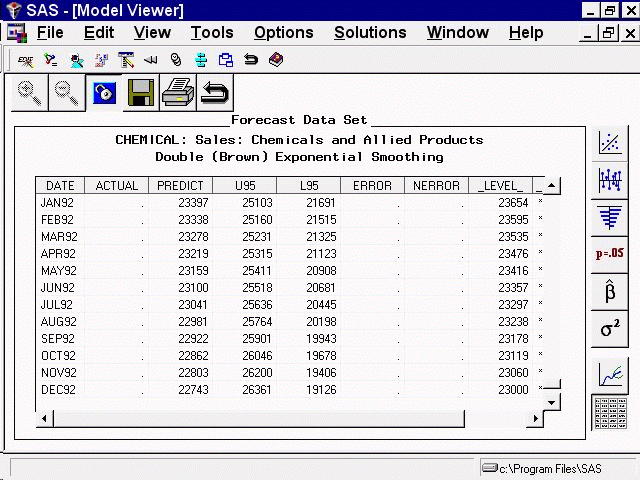The width and height of the screenshot is (640, 480).
Task: Print the forecast data set
Action: pos(176,93)
